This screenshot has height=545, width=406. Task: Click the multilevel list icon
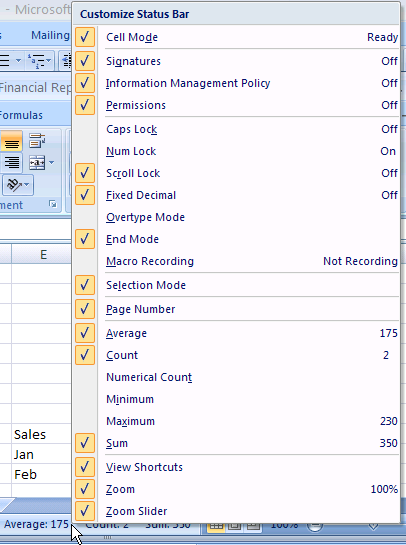click(36, 61)
